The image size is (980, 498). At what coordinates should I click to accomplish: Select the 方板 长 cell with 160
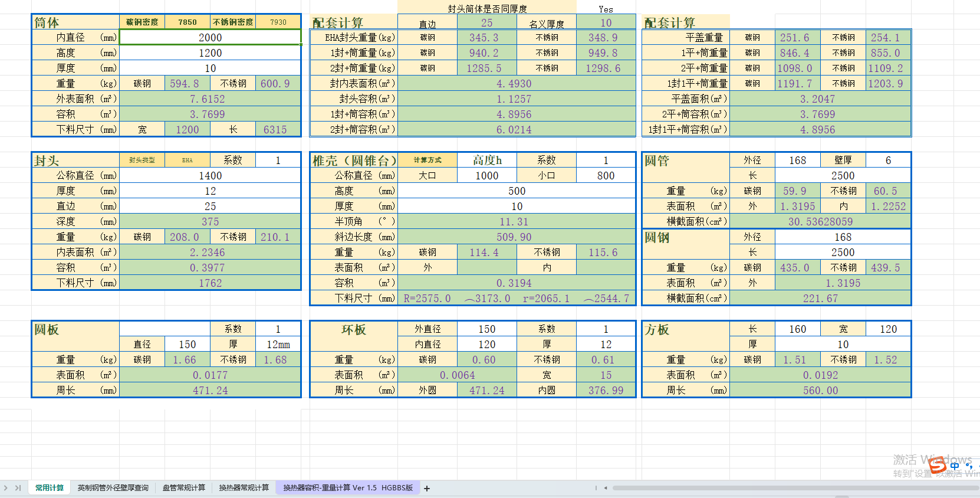pos(798,329)
